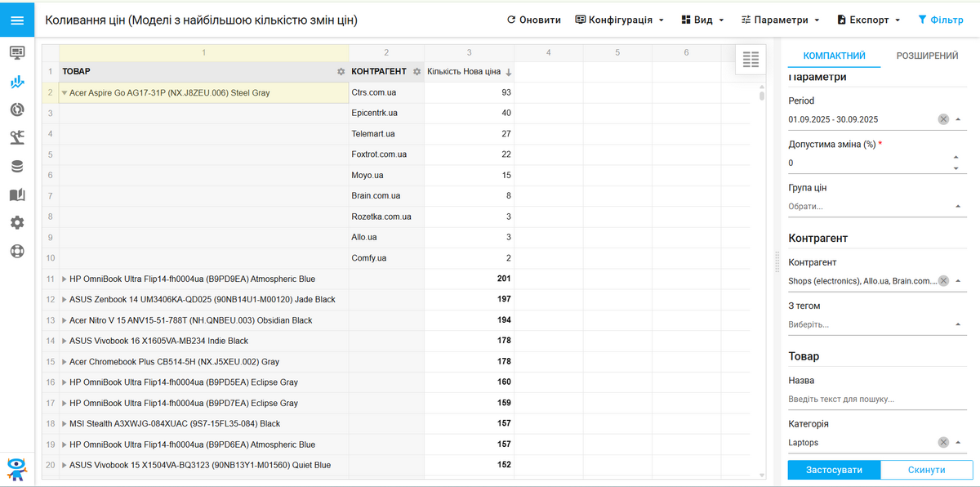Open the settings gear in sidebar
Screen dimensions: 980x487
tap(17, 223)
